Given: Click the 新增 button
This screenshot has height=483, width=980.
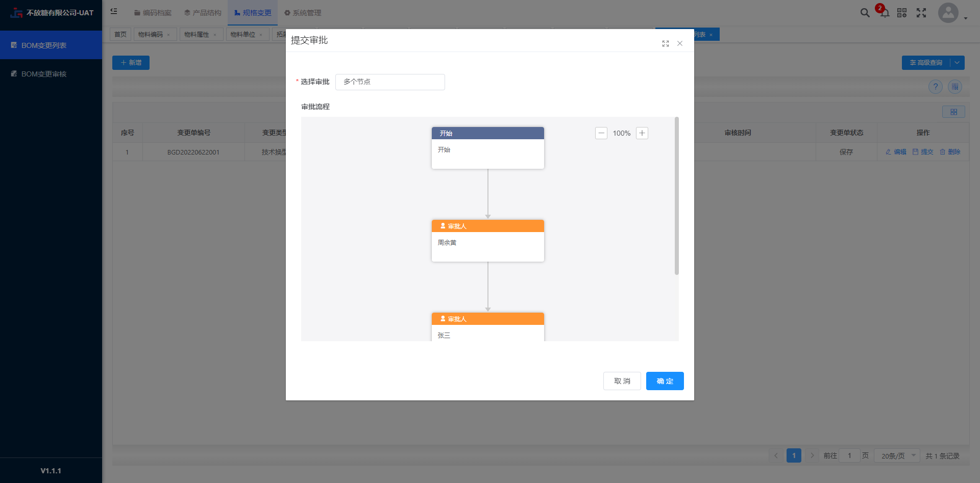Looking at the screenshot, I should [x=131, y=63].
